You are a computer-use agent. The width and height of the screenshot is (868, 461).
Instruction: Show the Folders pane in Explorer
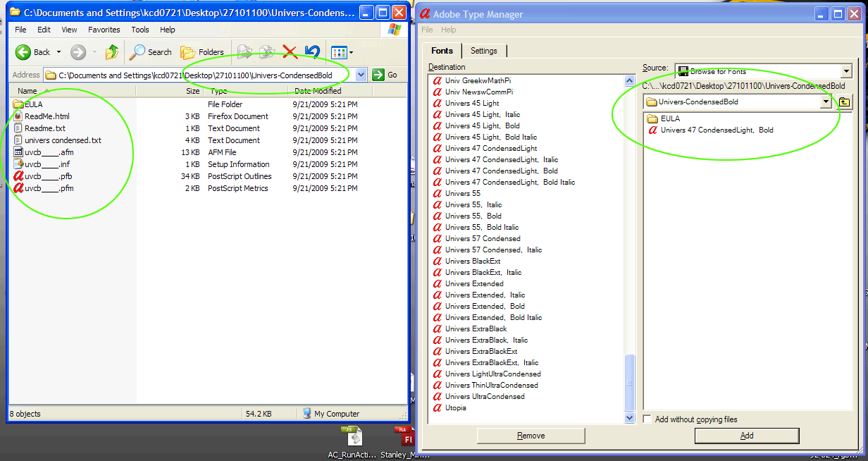201,52
